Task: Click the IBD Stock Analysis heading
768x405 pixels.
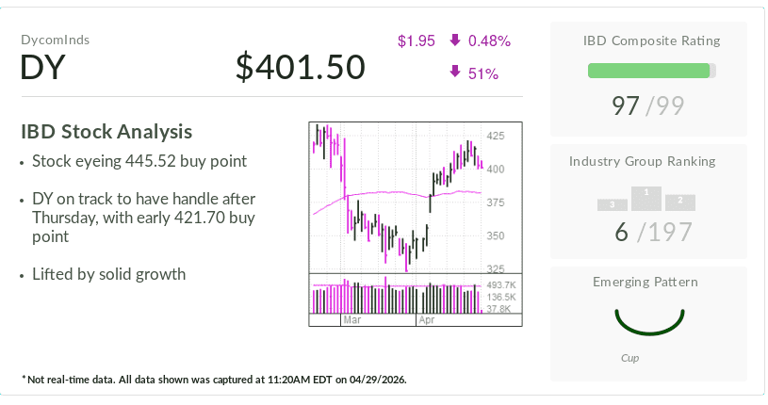Action: (x=106, y=132)
